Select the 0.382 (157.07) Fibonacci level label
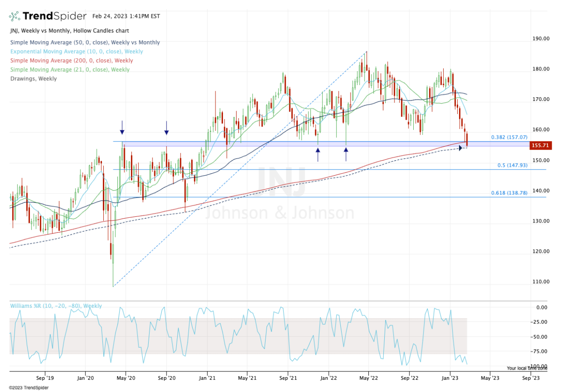 click(509, 137)
